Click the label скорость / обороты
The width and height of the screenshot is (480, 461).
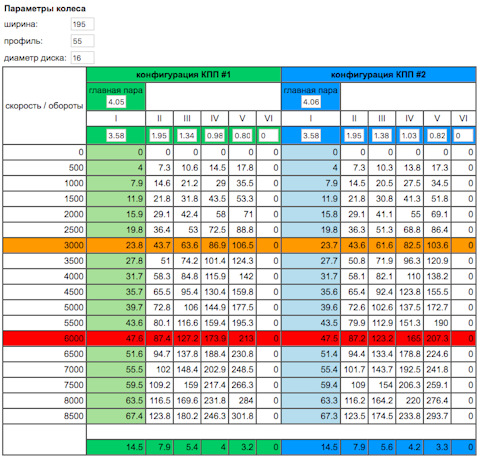click(44, 106)
